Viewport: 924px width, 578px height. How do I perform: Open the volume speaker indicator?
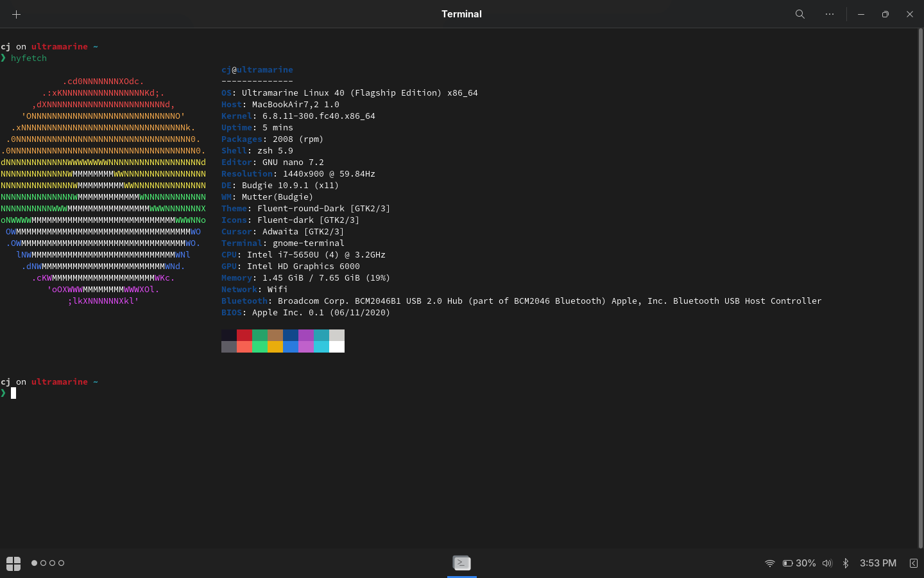(827, 563)
